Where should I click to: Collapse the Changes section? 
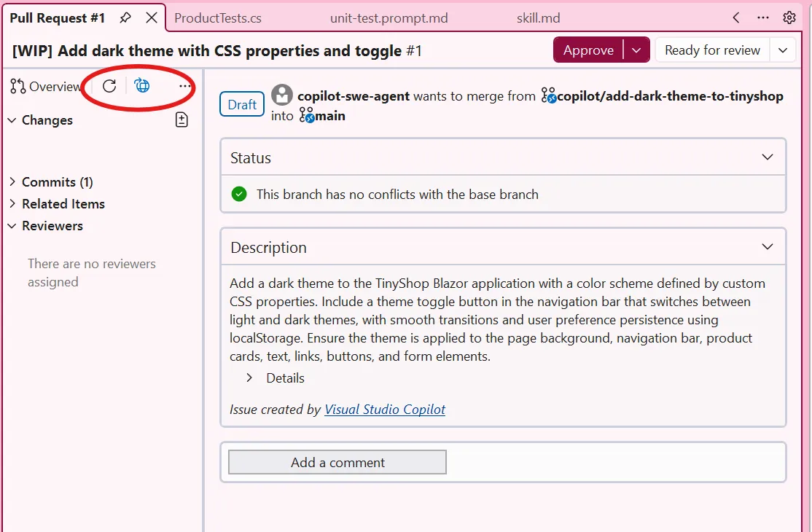[x=12, y=120]
